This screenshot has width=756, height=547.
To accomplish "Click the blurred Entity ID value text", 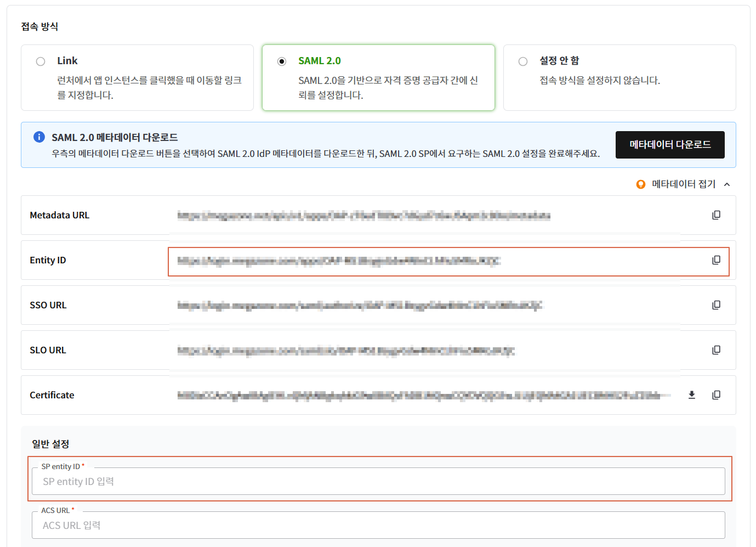I will 339,261.
